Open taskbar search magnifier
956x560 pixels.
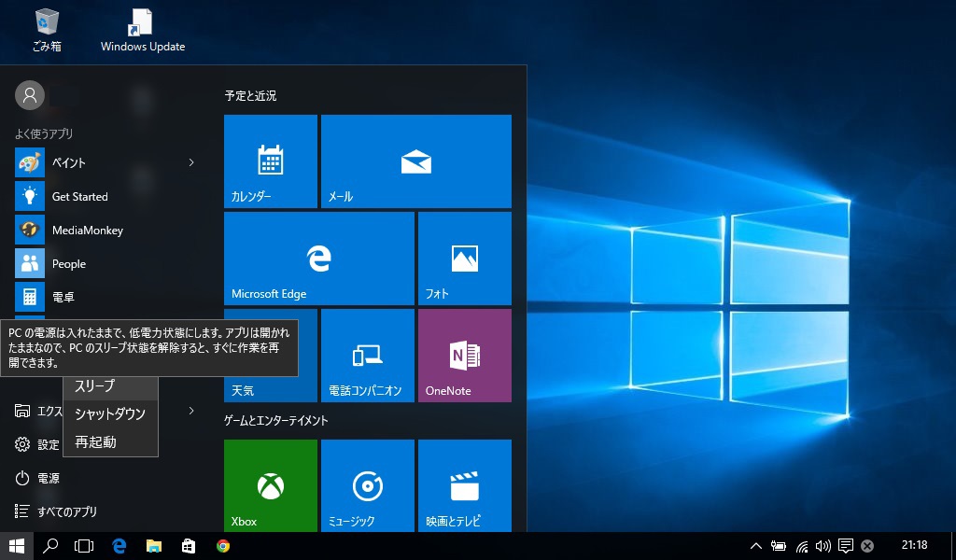point(50,546)
